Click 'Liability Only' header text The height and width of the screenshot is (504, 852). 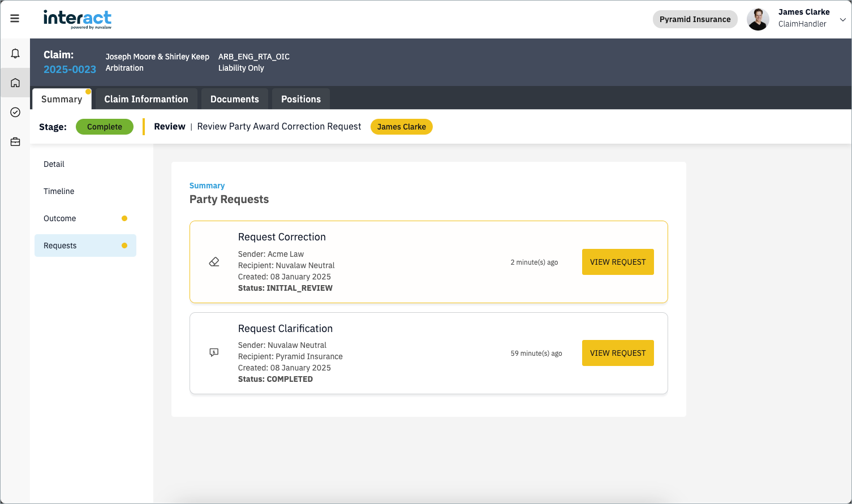(241, 68)
